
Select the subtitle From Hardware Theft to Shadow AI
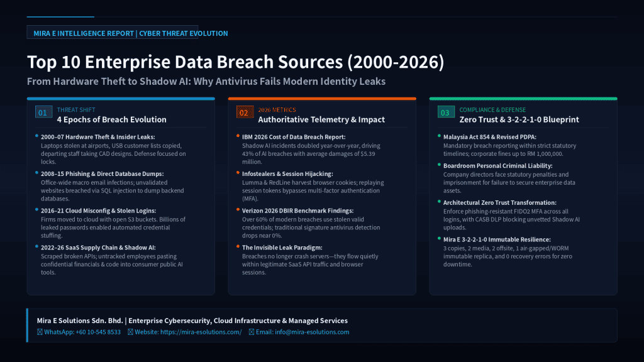[206, 81]
